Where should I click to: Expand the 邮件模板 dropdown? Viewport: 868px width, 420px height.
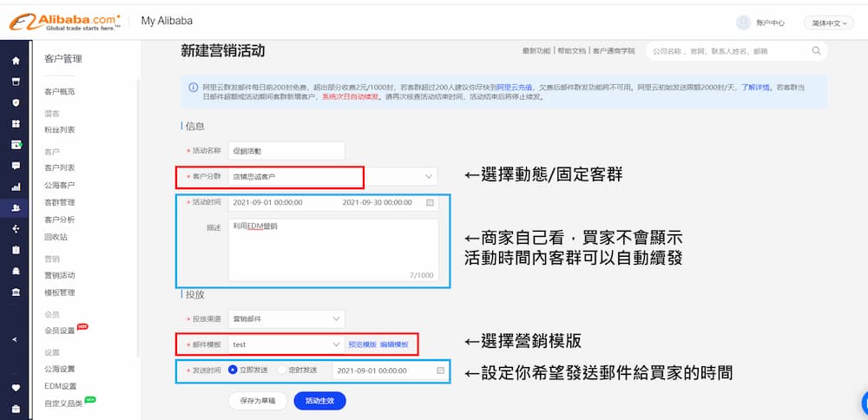(335, 345)
